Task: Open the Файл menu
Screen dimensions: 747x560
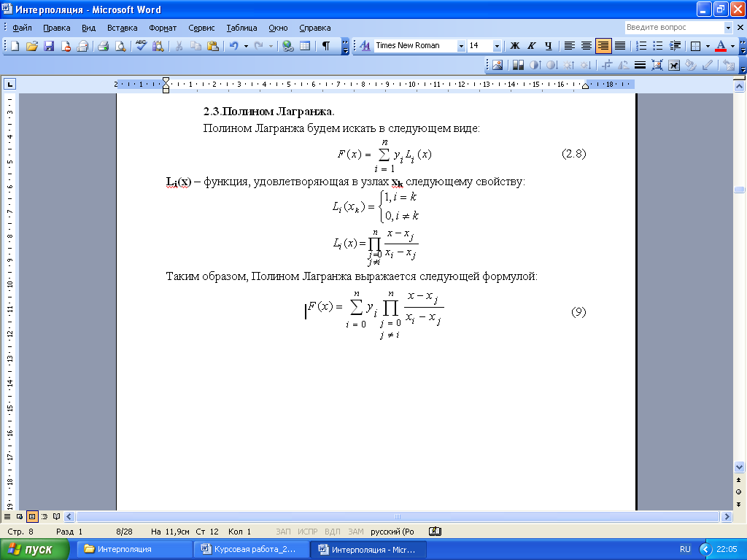Action: [x=22, y=28]
